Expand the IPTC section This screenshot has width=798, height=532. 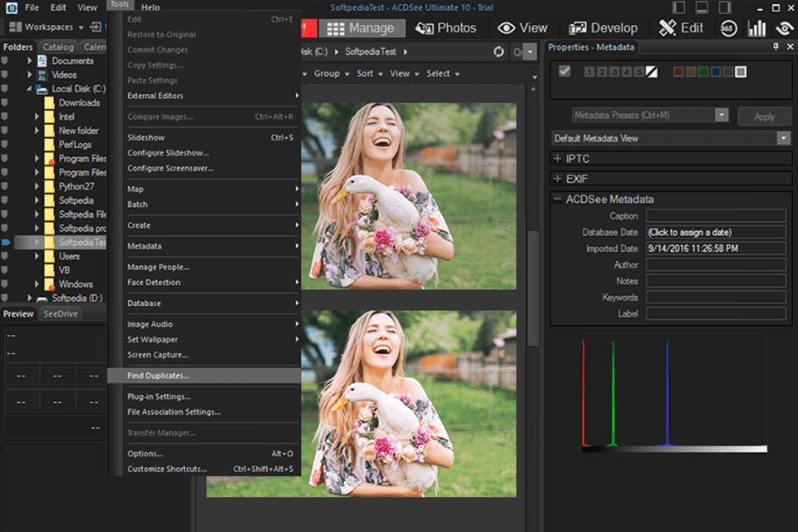557,158
